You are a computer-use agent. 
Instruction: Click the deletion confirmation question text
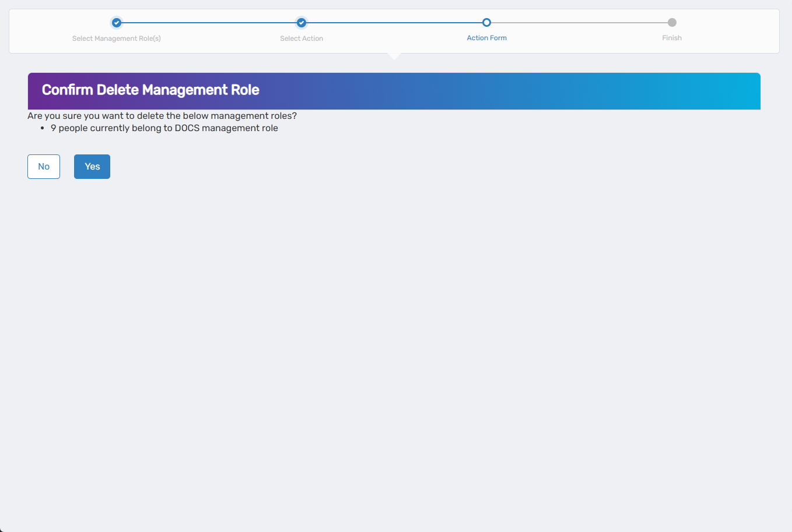(x=162, y=115)
